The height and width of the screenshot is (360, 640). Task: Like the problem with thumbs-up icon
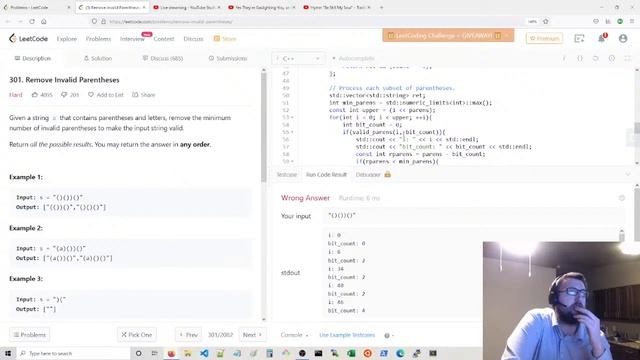tap(35, 95)
